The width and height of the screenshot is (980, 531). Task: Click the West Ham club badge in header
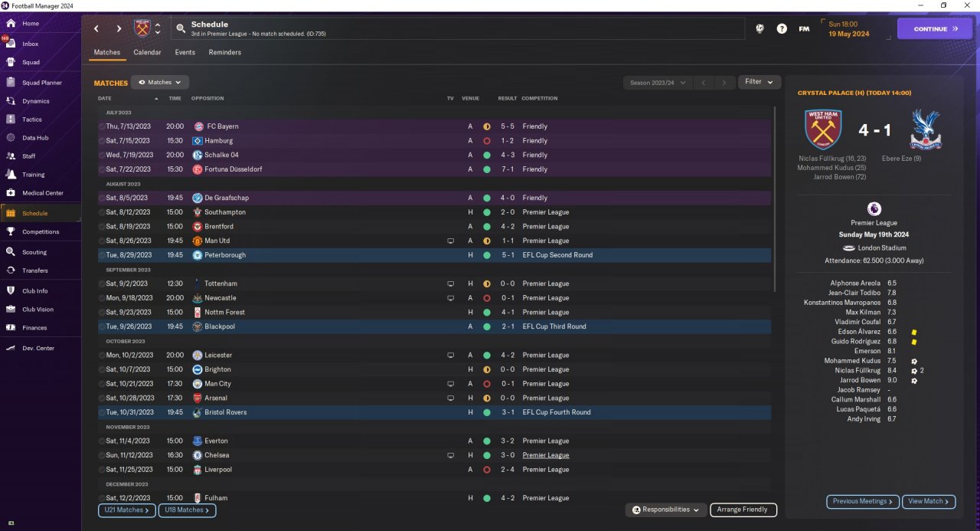pos(142,28)
